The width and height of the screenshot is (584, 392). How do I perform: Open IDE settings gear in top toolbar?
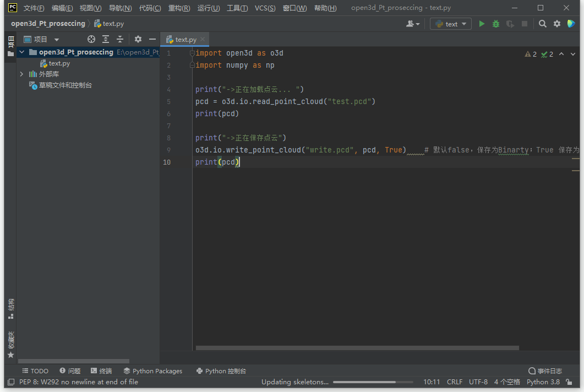click(x=557, y=24)
